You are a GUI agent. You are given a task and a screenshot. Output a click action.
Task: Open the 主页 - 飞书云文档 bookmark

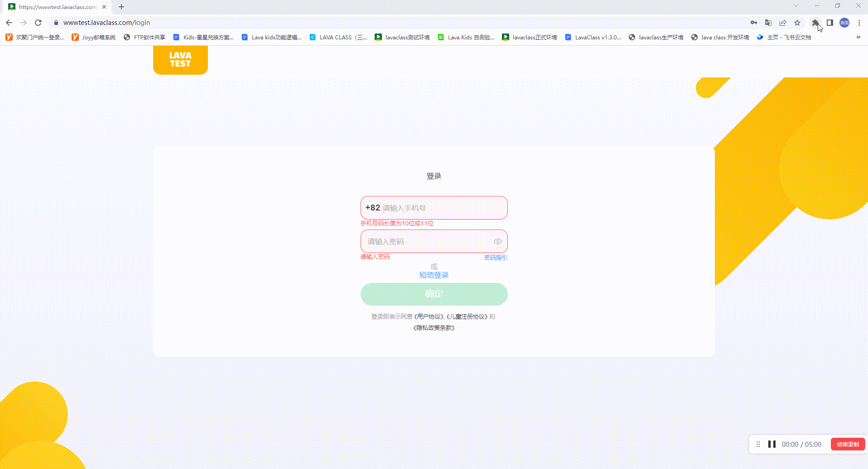coord(784,37)
